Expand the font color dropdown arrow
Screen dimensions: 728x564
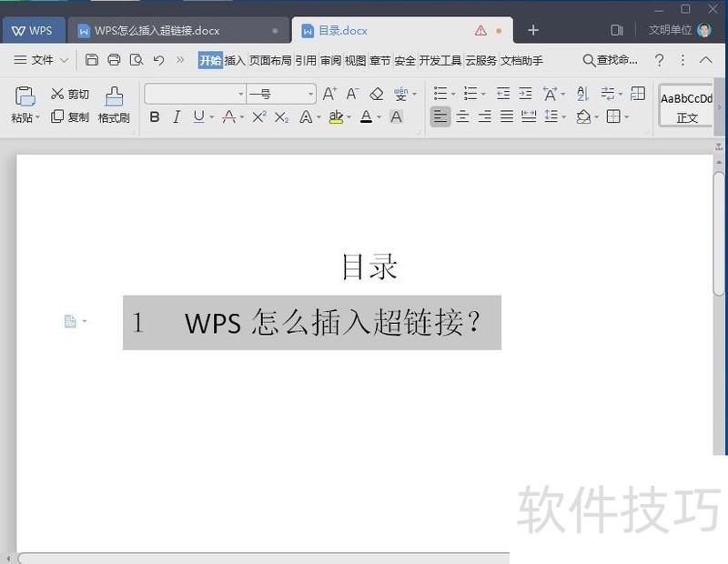click(x=378, y=116)
